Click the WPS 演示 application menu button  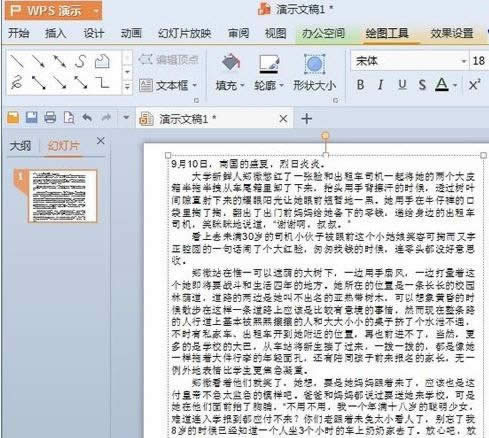tap(53, 11)
